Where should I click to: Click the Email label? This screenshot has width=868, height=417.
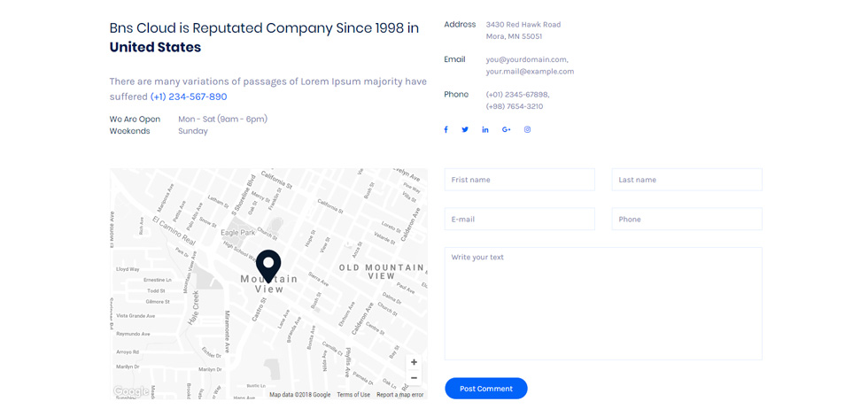(x=454, y=59)
